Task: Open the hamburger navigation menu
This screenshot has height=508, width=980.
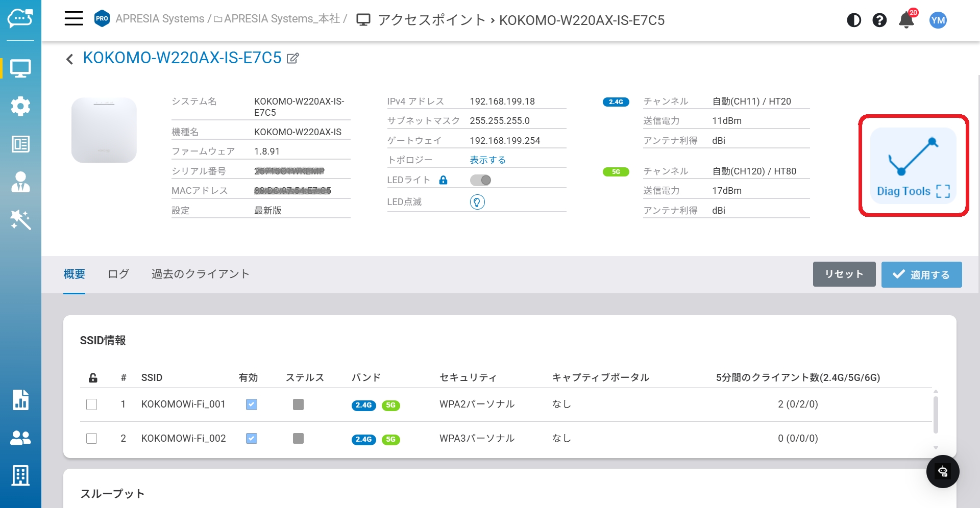Action: point(73,19)
